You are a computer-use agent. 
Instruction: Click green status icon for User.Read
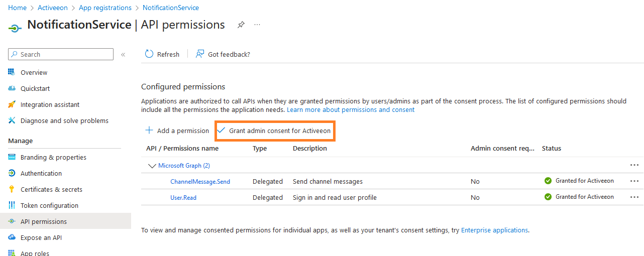point(548,197)
